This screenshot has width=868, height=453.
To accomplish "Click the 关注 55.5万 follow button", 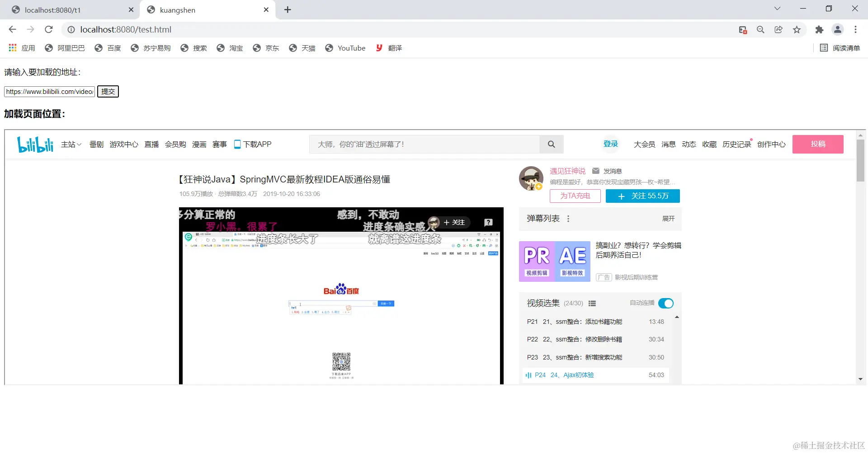I will [x=643, y=196].
